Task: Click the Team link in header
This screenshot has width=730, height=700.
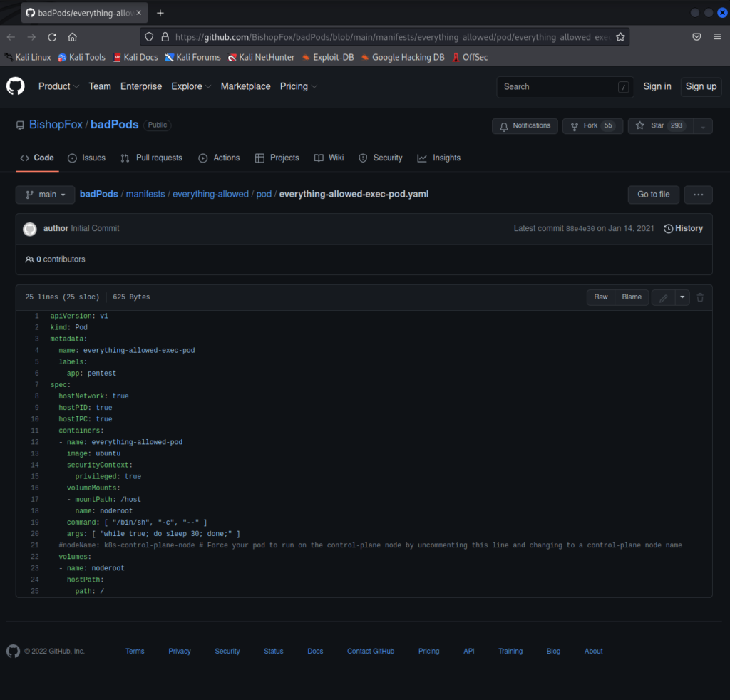Action: click(x=100, y=86)
